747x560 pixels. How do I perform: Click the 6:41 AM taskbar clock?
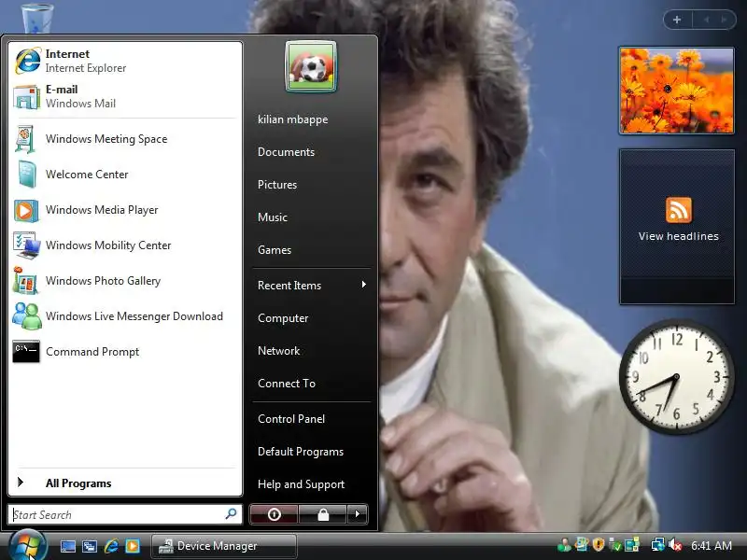click(712, 545)
